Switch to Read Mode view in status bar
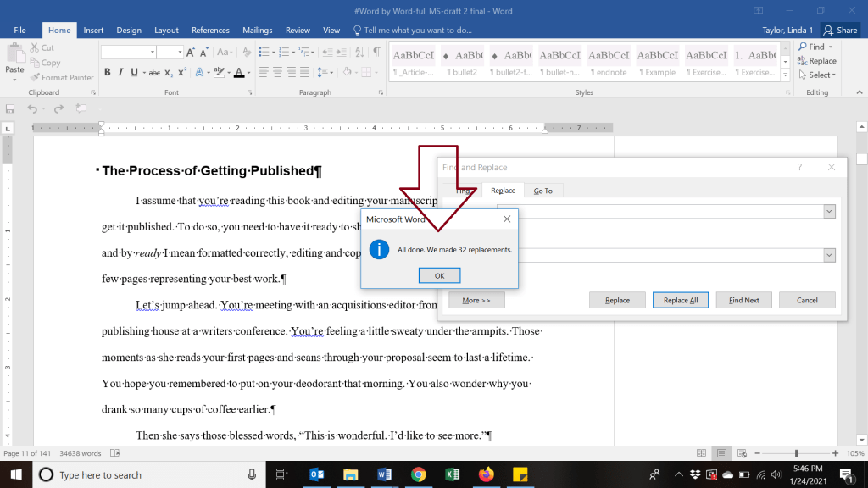868x488 pixels. click(701, 453)
